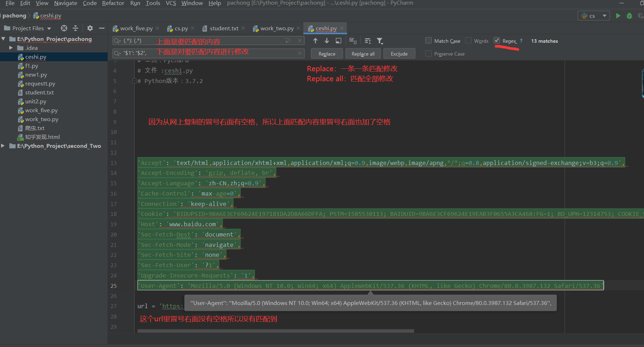Hide the project tool window
644x347 pixels.
point(102,28)
